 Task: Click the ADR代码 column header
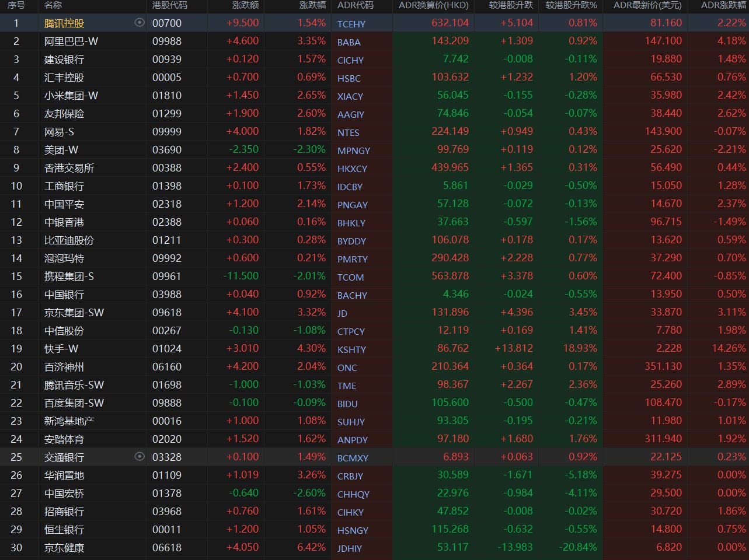pyautogui.click(x=356, y=5)
